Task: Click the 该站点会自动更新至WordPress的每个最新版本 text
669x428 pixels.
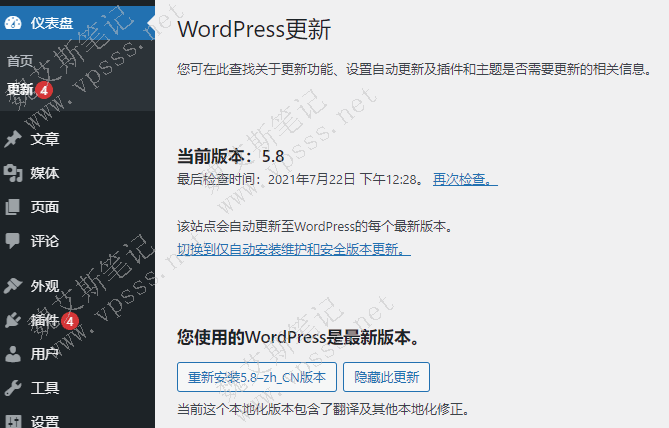Action: 315,226
